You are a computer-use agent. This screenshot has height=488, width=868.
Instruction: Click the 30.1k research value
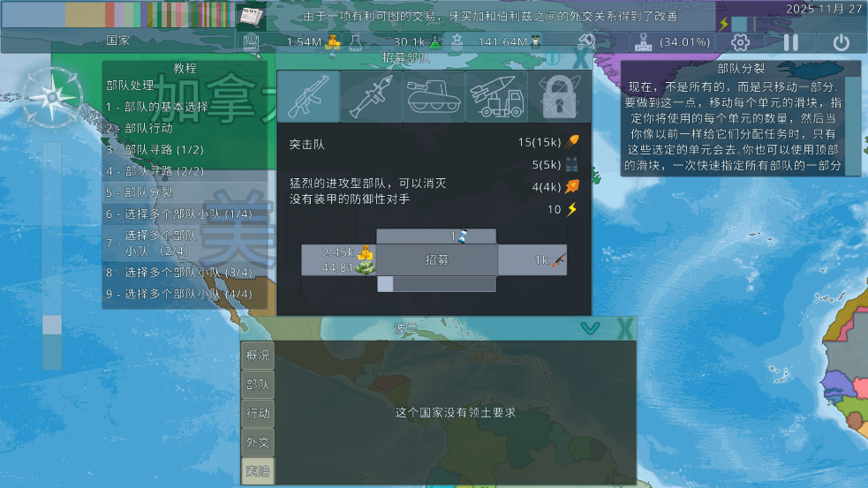pos(409,42)
